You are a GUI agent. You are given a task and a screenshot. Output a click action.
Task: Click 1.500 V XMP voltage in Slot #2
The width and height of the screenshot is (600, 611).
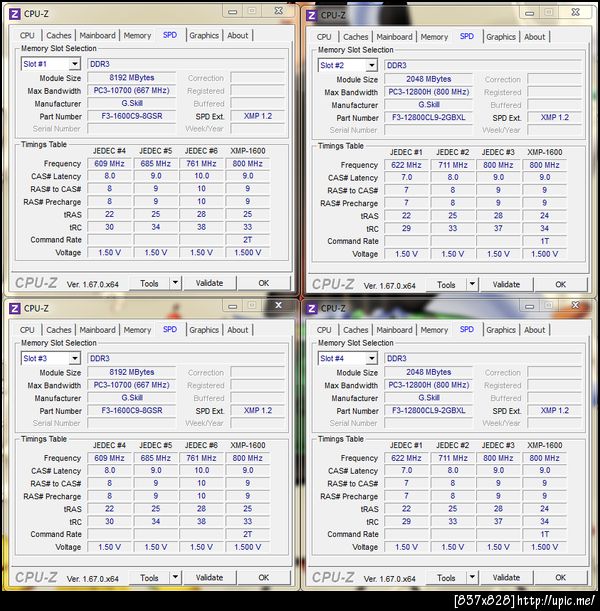pos(544,254)
